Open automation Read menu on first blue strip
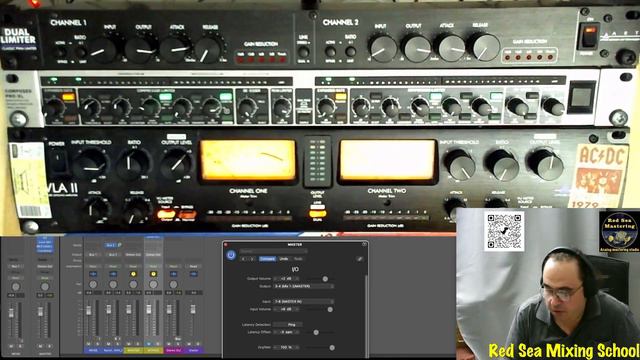The image size is (640, 360). (x=93, y=266)
